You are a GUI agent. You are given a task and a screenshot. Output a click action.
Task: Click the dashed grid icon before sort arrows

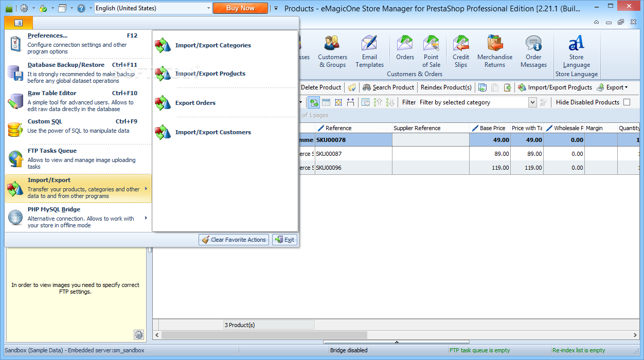[x=365, y=102]
